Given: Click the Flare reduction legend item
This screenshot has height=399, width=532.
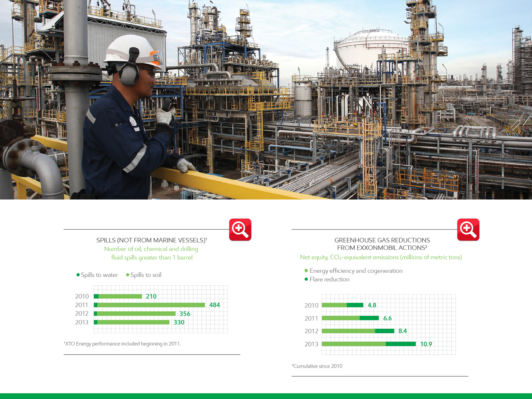Looking at the screenshot, I should [329, 279].
